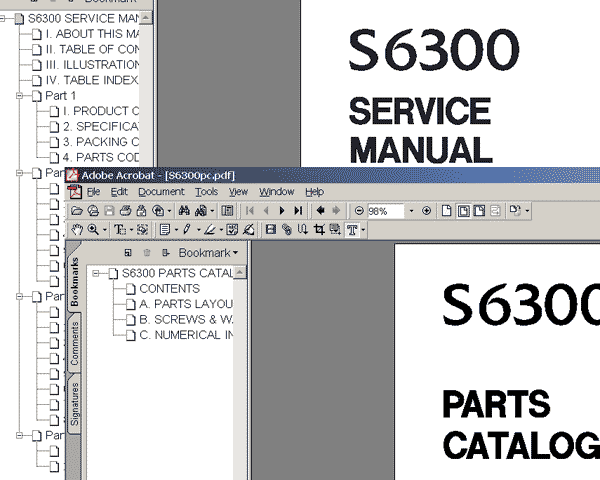Image resolution: width=600 pixels, height=480 pixels.
Task: Select the Fit in Window icon
Action: click(x=464, y=211)
